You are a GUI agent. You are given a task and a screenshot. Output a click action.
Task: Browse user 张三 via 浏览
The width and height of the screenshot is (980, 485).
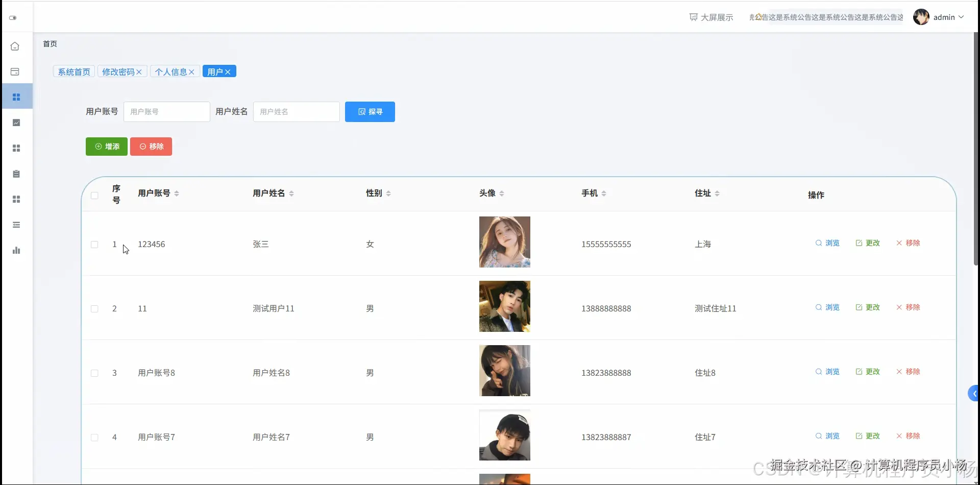click(x=827, y=243)
